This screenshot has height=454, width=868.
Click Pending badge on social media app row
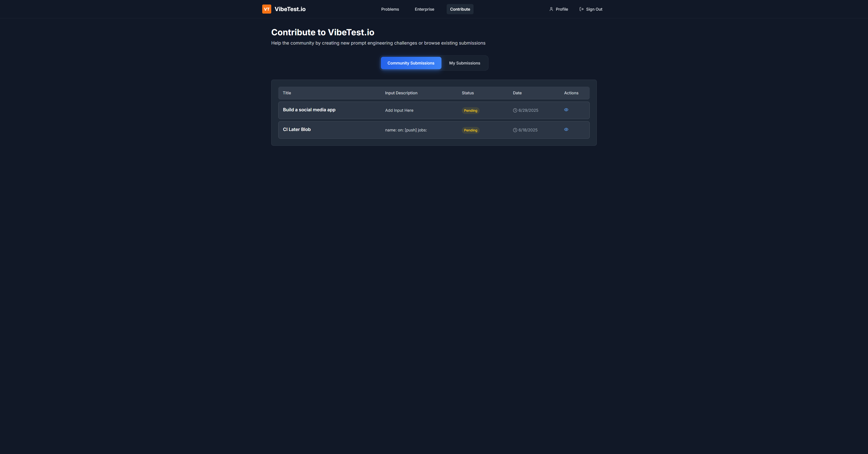[x=470, y=111]
